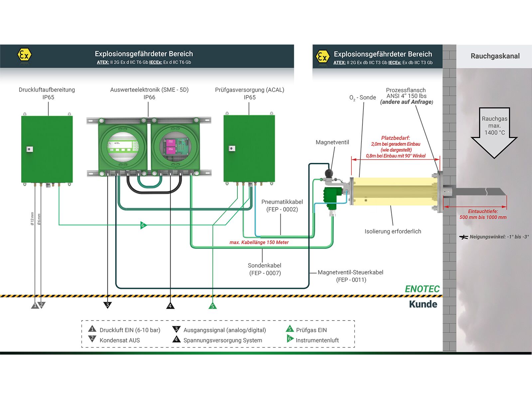This screenshot has width=532, height=399.
Task: Click the 'Pneumatikkabel (FEP - 0002)' label
Action: click(282, 205)
